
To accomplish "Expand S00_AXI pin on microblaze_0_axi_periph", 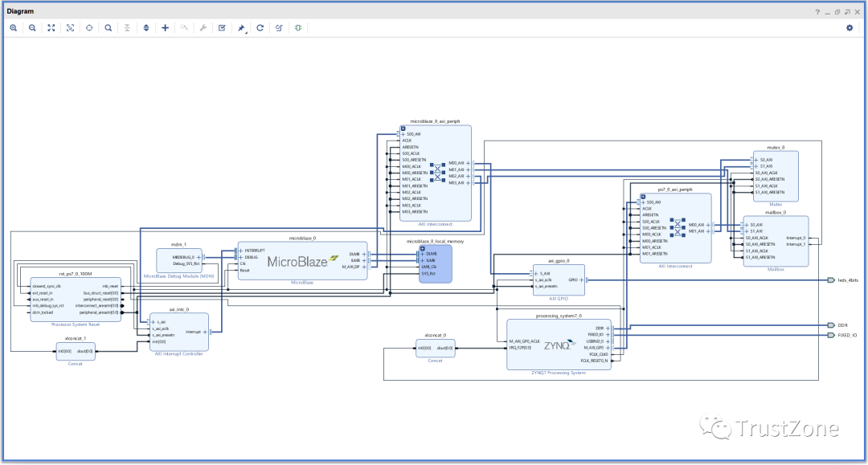I will point(403,134).
